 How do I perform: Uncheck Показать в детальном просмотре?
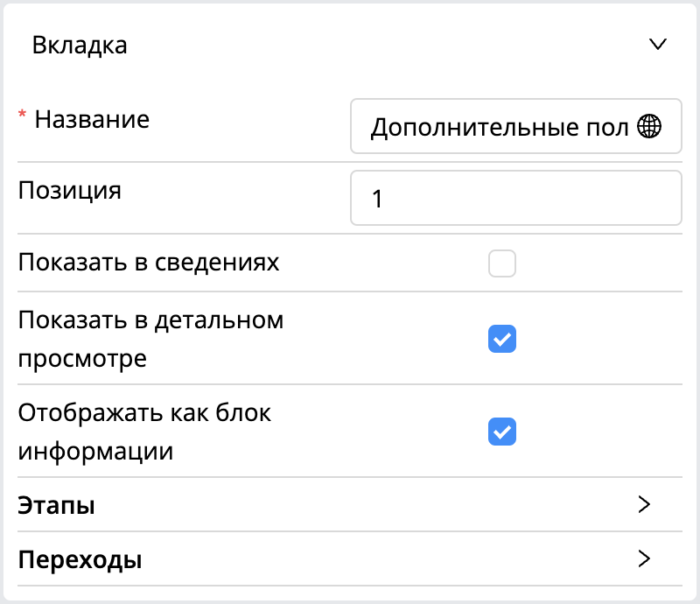point(502,339)
